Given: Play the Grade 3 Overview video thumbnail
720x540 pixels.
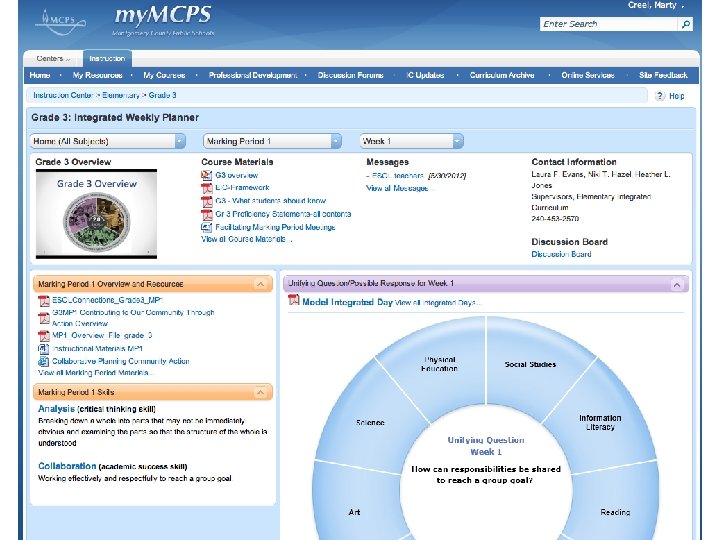Looking at the screenshot, I should (x=96, y=214).
